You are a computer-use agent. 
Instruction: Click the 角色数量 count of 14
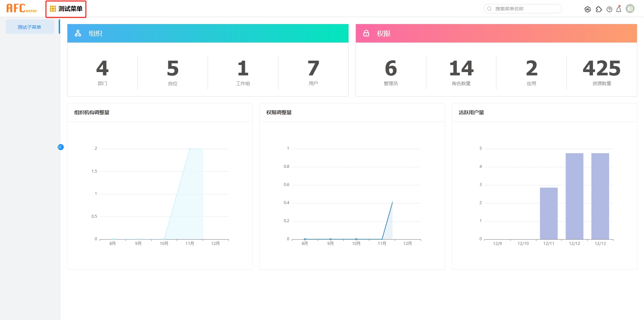click(461, 68)
